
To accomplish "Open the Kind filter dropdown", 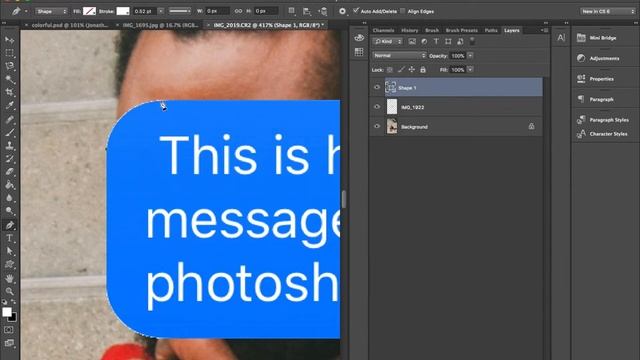I will click(x=387, y=41).
